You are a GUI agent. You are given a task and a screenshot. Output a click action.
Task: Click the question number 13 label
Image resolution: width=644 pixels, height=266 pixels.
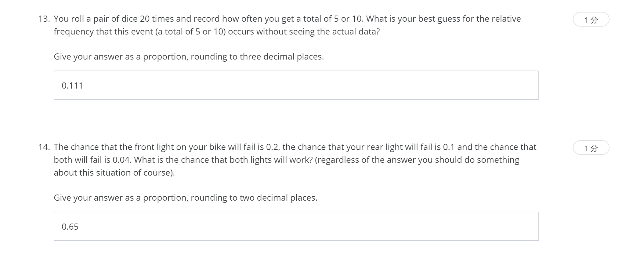(x=44, y=19)
